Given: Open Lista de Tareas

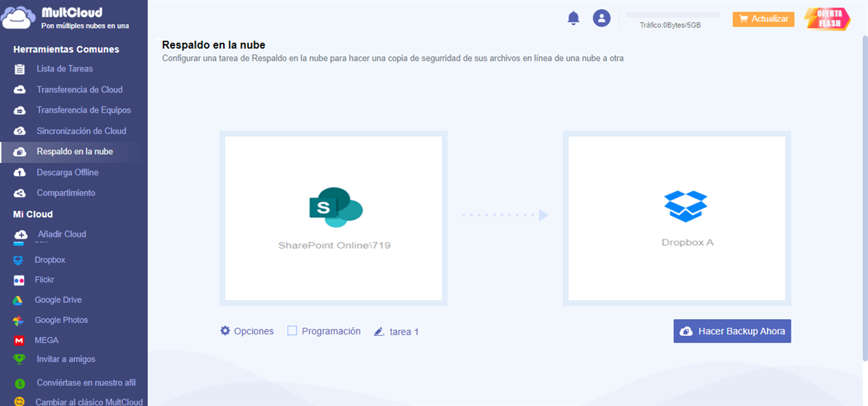Looking at the screenshot, I should coord(64,69).
